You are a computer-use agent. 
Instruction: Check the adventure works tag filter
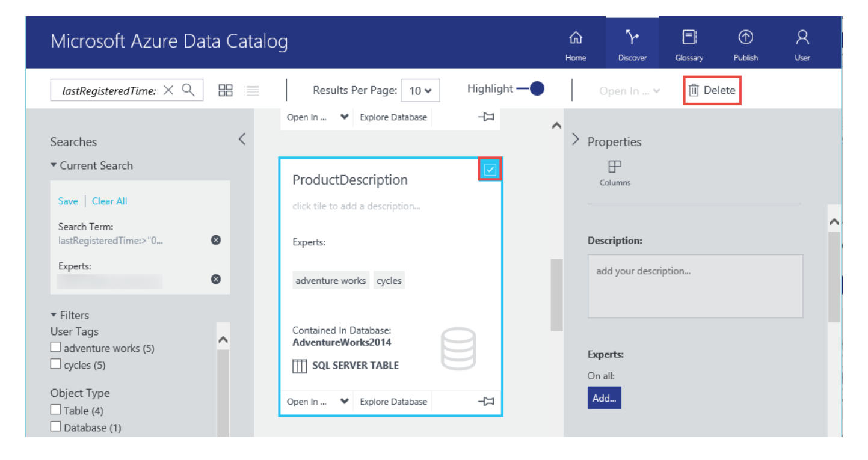coord(56,348)
